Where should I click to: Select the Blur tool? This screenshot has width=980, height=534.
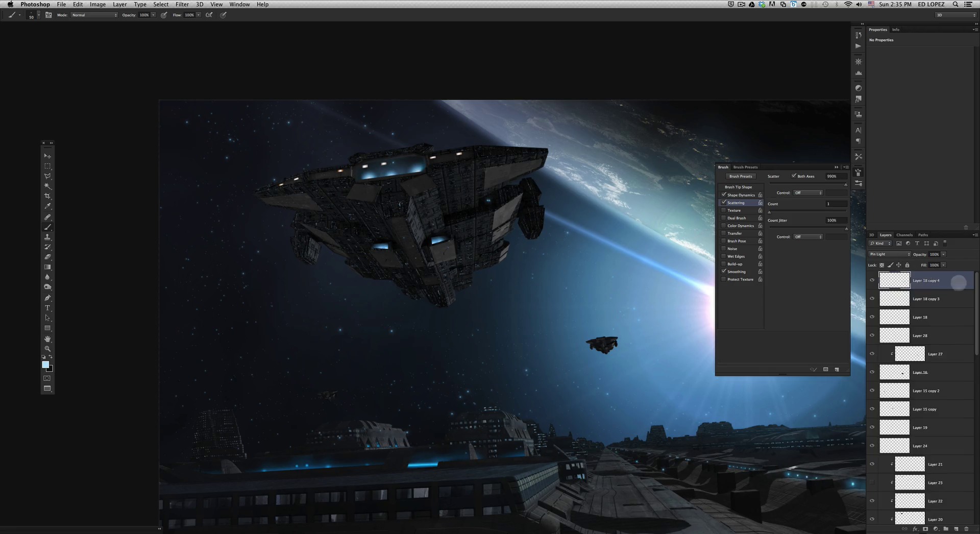47,277
